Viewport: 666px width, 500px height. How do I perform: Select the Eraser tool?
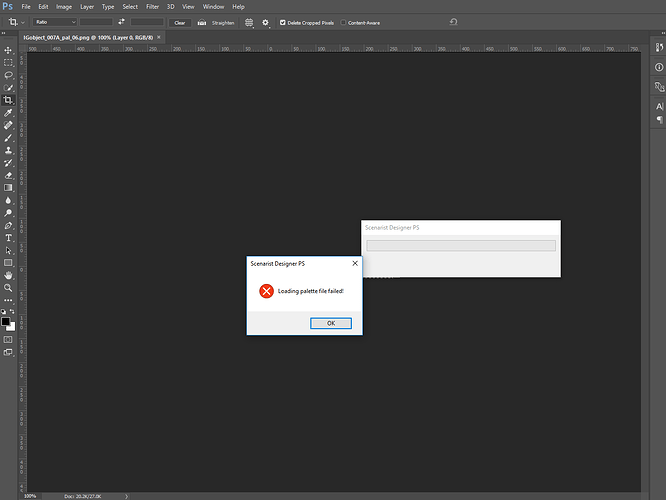(8, 175)
